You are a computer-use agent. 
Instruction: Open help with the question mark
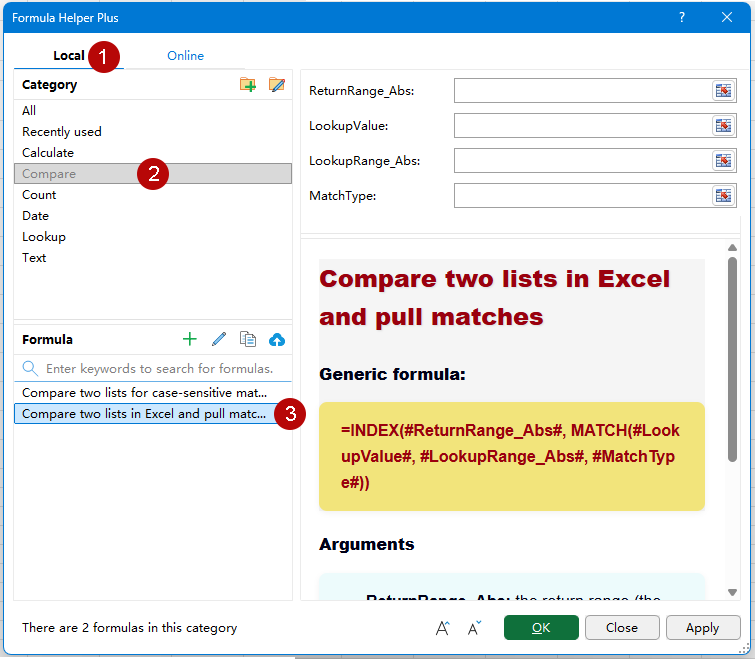pos(682,17)
